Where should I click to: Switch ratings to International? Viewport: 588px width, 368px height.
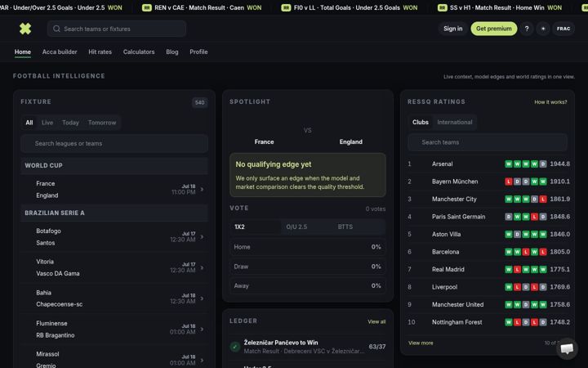click(455, 122)
